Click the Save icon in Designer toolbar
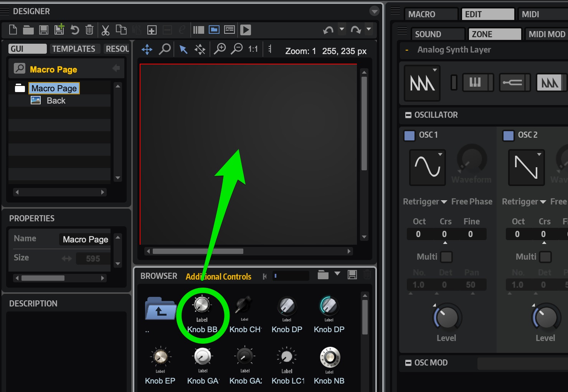This screenshot has width=568, height=392. pos(44,30)
